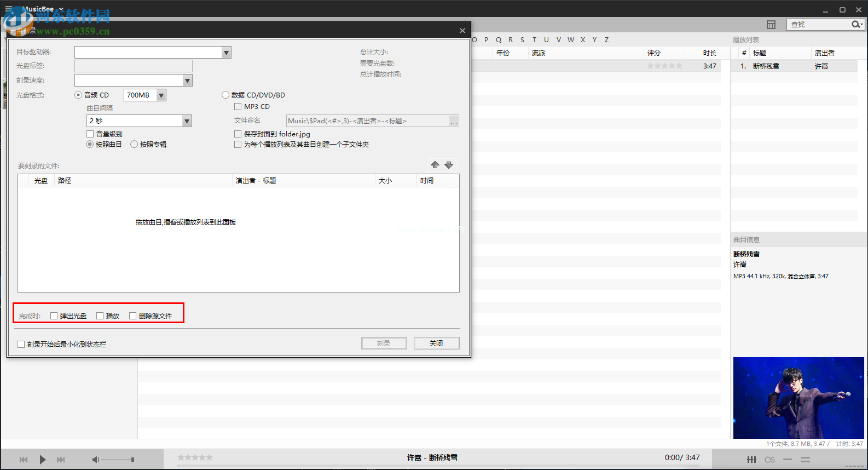This screenshot has width=868, height=470.
Task: Click the file naming template field
Action: pos(368,121)
